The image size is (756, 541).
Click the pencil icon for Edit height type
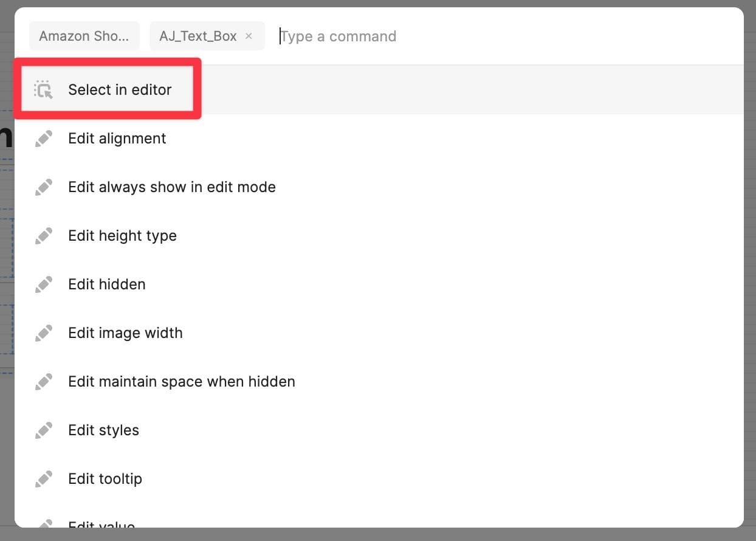point(44,236)
